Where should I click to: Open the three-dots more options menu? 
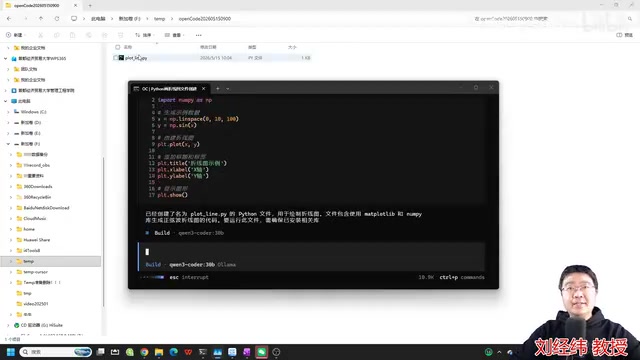[198, 35]
